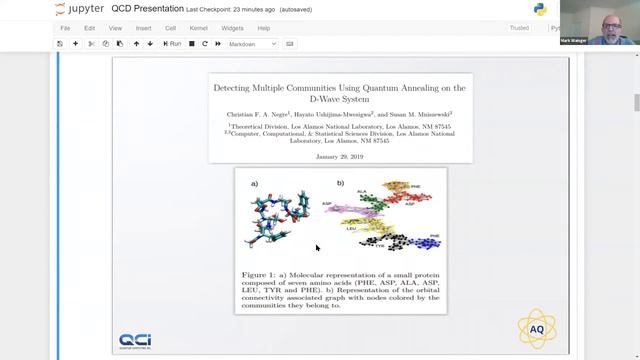Open the File menu

click(65, 28)
